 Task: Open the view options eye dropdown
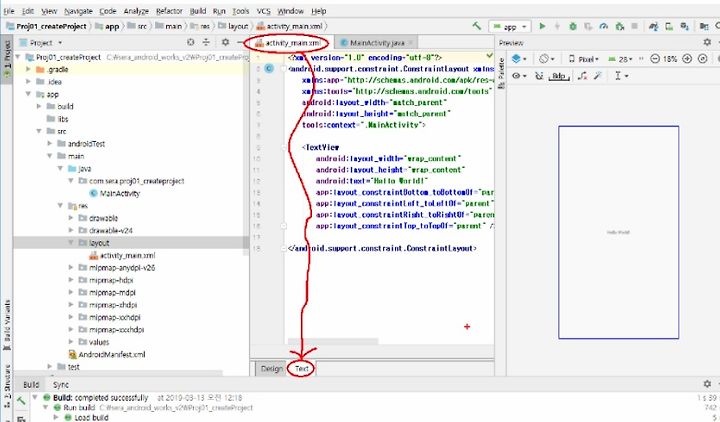pyautogui.click(x=519, y=76)
